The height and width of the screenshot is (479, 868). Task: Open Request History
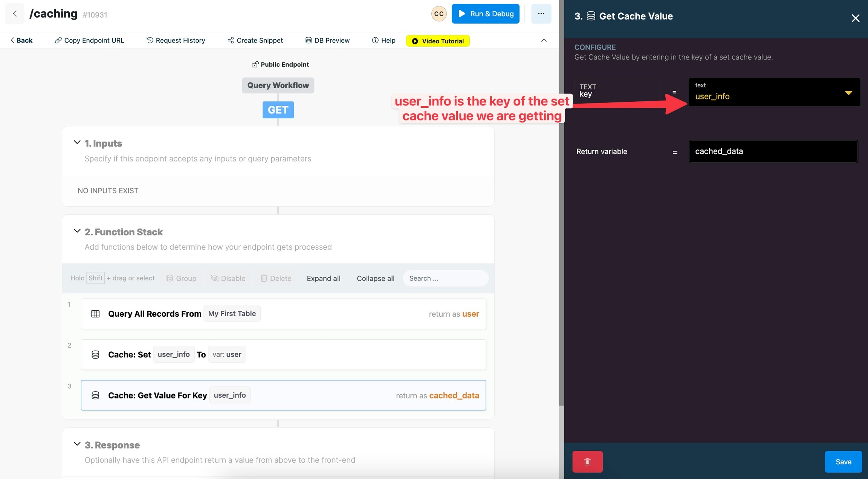pyautogui.click(x=176, y=40)
